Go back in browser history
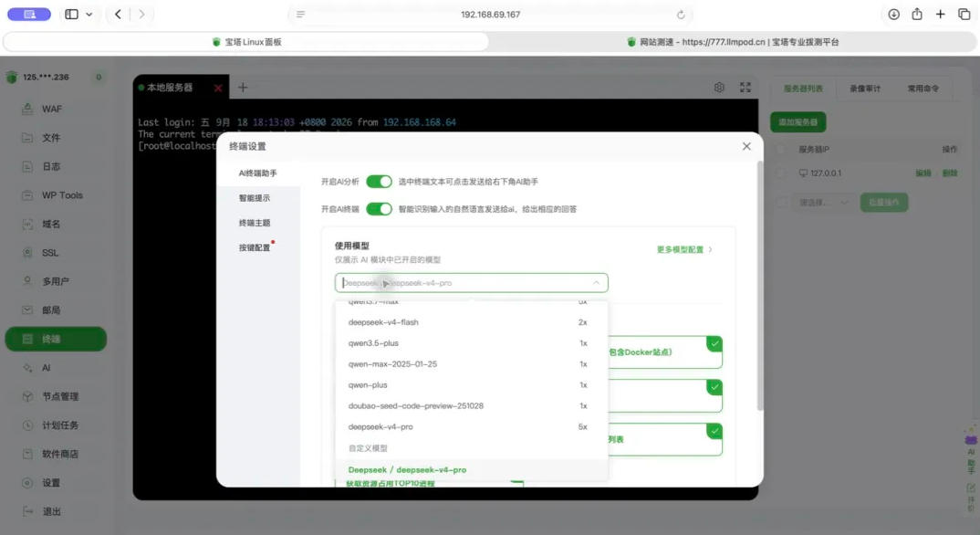980x535 pixels. tap(118, 15)
